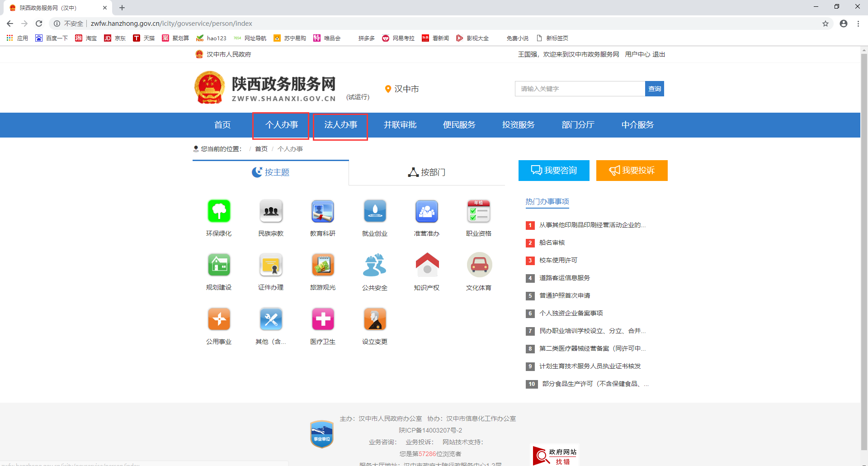This screenshot has height=466, width=868.
Task: Click 退出 to log out
Action: tap(659, 54)
